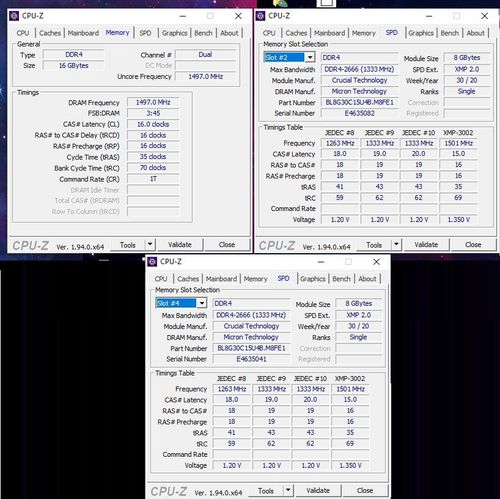Open Graphics tab in Memory window

click(x=175, y=33)
